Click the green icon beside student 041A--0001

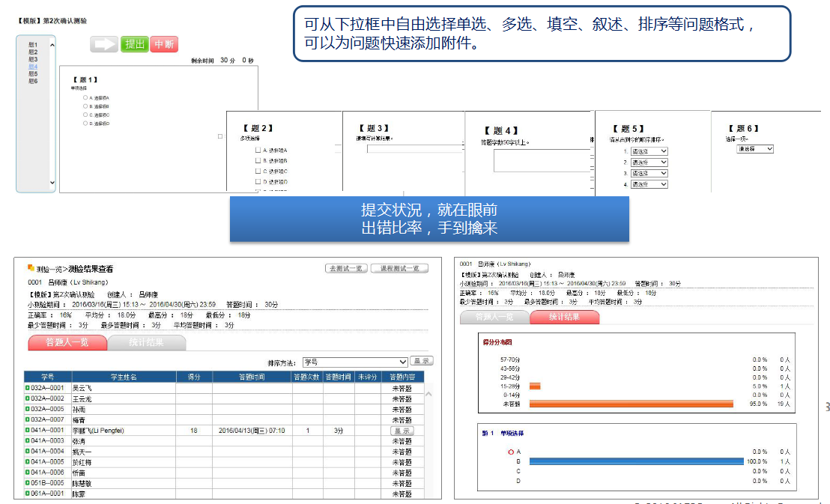28,431
